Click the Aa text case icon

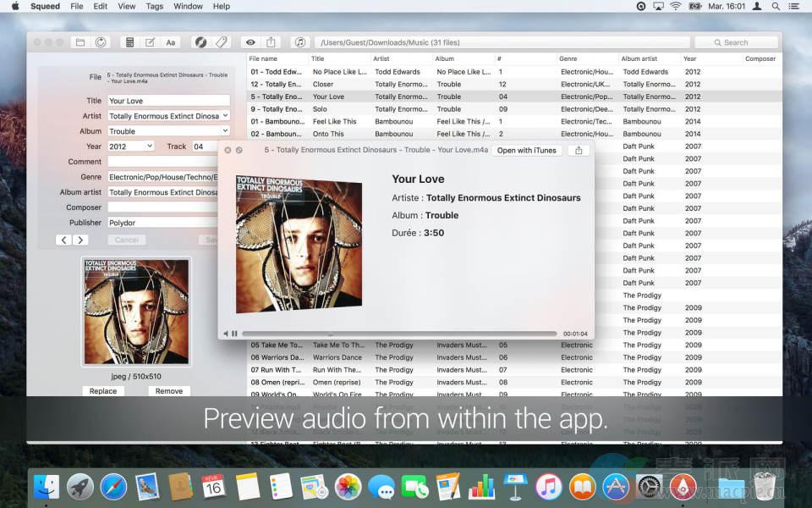point(171,42)
